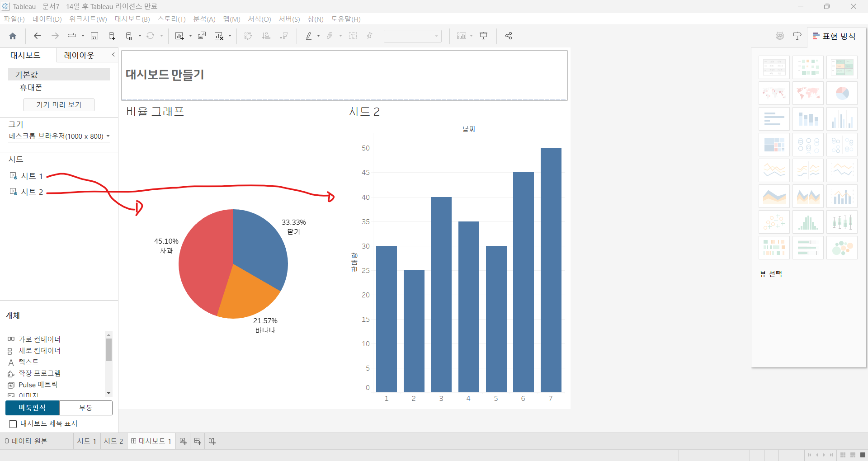Expand the new worksheet dropdown arrow
Viewport: 868px width, 461px height.
pyautogui.click(x=190, y=36)
